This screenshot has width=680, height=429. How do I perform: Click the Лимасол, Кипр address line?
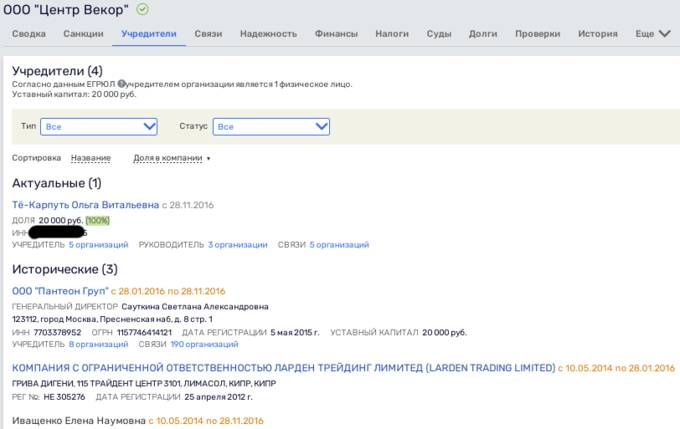144,383
